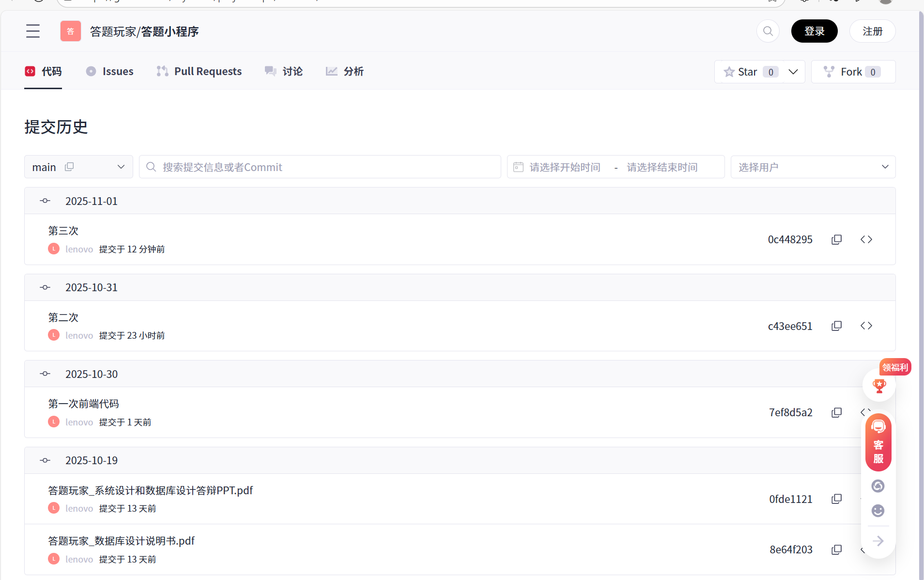Screen dimensions: 924x580
Task: Browse code at commit c43ee651
Action: tap(866, 326)
